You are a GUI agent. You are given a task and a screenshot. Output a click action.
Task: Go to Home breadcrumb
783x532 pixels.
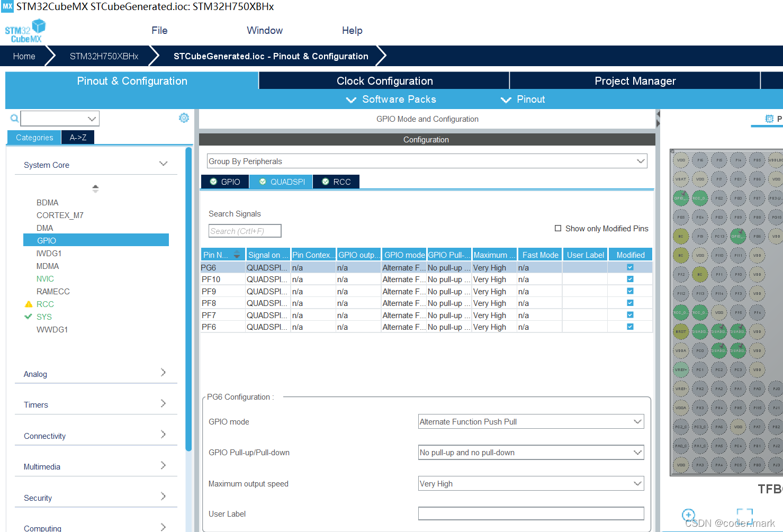pos(24,56)
